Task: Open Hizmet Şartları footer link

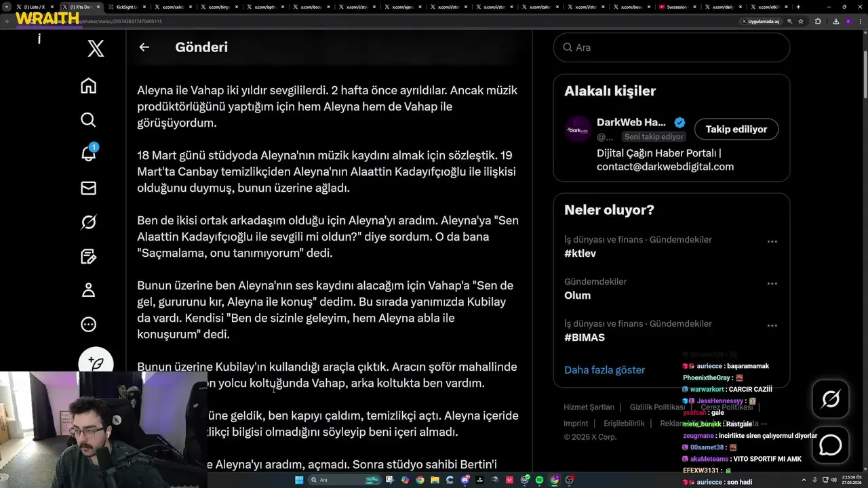Action: coord(589,407)
